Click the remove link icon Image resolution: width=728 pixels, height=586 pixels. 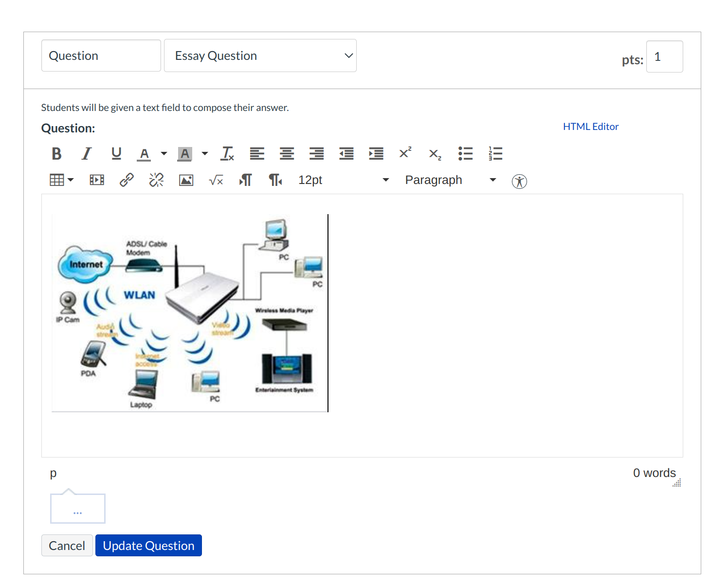pos(156,181)
